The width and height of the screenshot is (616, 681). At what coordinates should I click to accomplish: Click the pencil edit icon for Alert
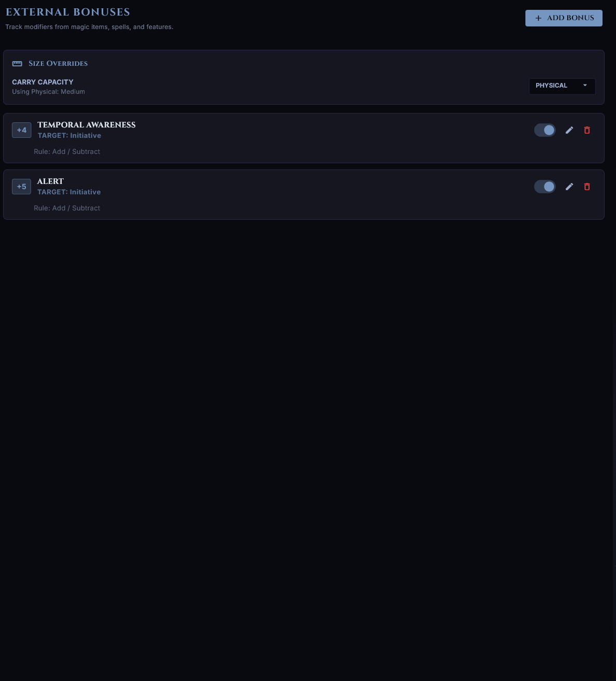point(569,187)
